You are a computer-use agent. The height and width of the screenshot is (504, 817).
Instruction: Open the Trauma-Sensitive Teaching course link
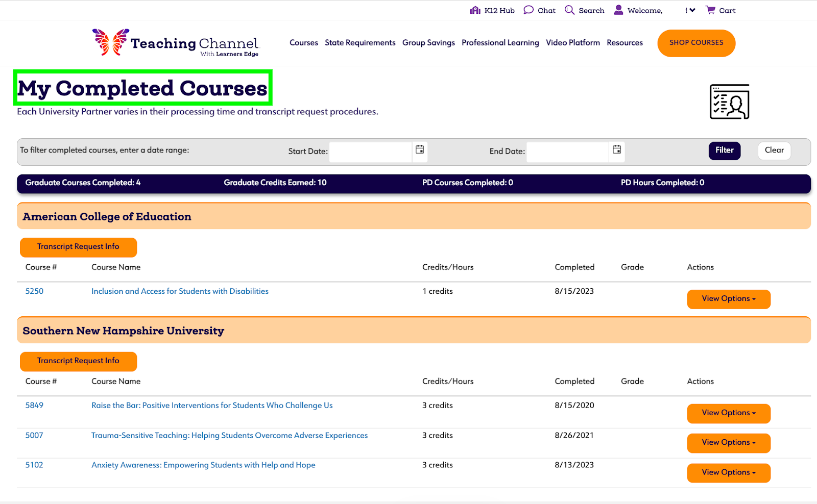click(x=229, y=436)
